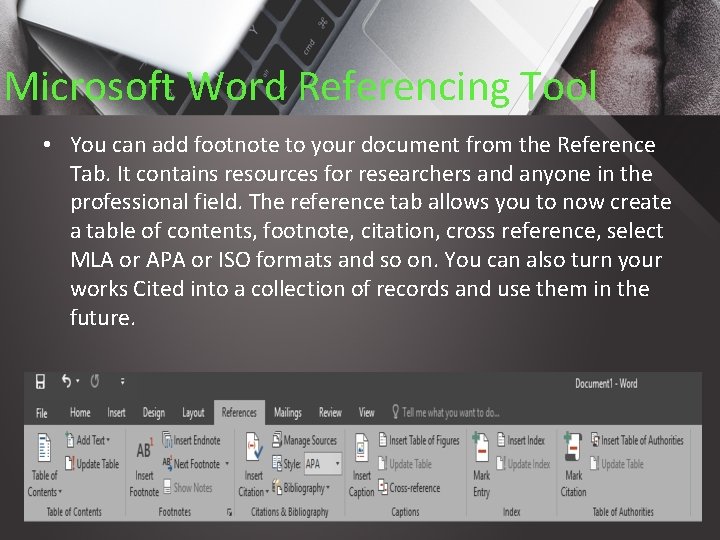Open the Review tab
The height and width of the screenshot is (540, 720).
[x=330, y=412]
